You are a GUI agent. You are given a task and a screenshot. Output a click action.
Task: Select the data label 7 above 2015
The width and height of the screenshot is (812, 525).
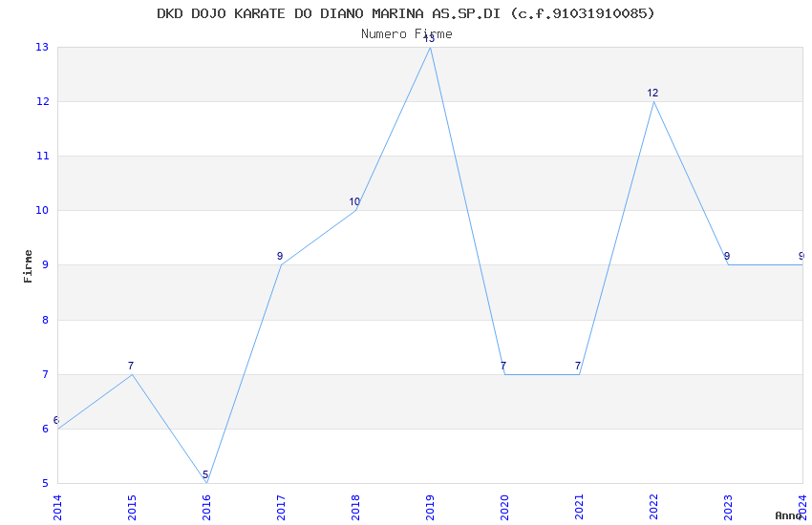pos(131,366)
